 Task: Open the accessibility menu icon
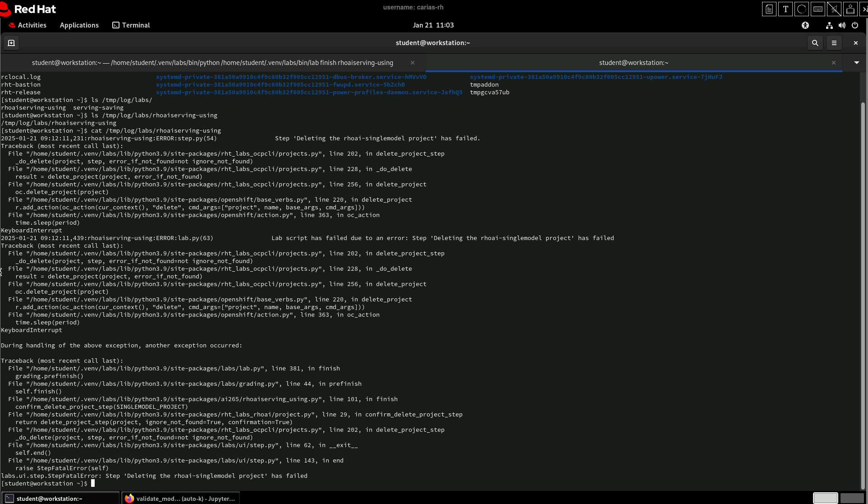tap(805, 25)
